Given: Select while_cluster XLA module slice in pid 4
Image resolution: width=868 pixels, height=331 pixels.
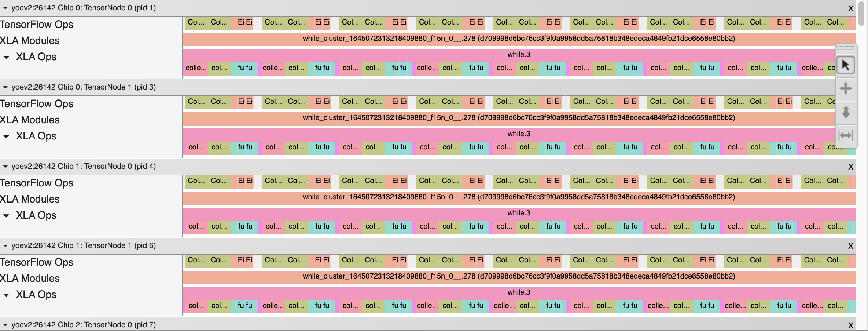Looking at the screenshot, I should 519,197.
